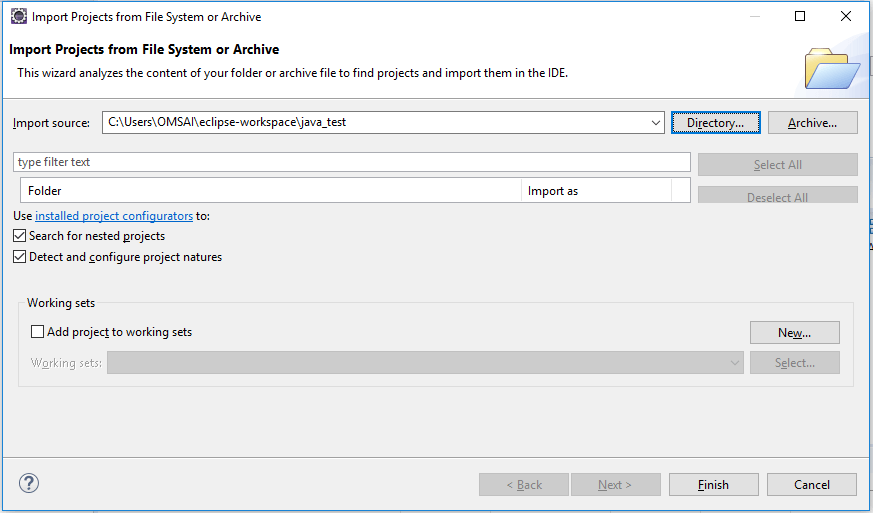Maximize the import dialog window
The height and width of the screenshot is (513, 873).
click(800, 16)
